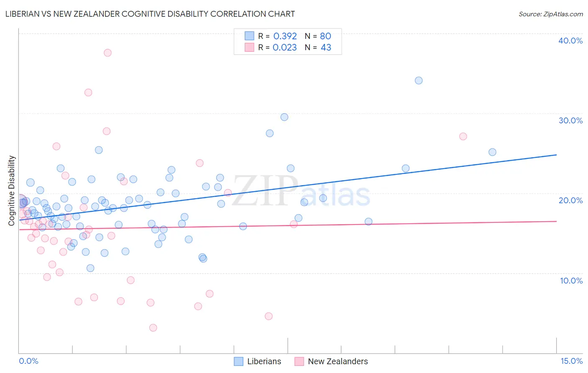
Task: Select the New Zealanders legend label
Action: 338,361
